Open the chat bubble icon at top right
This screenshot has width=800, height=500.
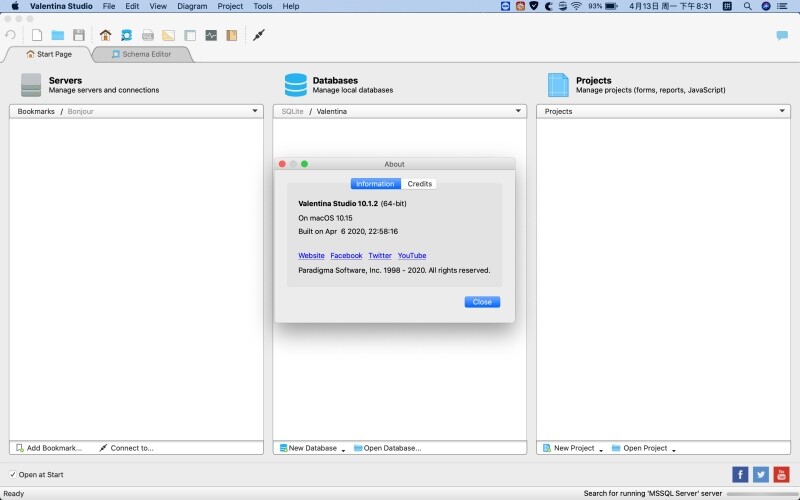click(x=782, y=35)
